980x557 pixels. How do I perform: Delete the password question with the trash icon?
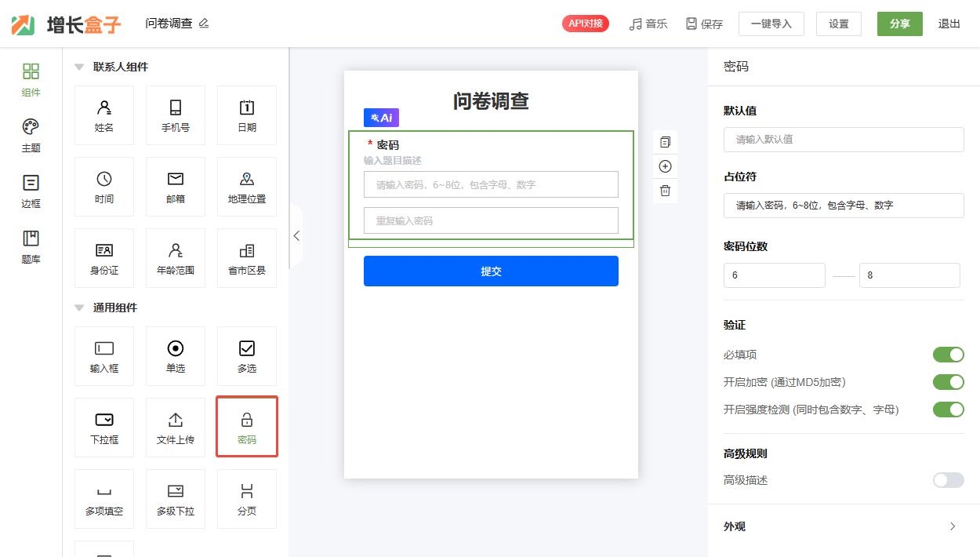(x=665, y=191)
